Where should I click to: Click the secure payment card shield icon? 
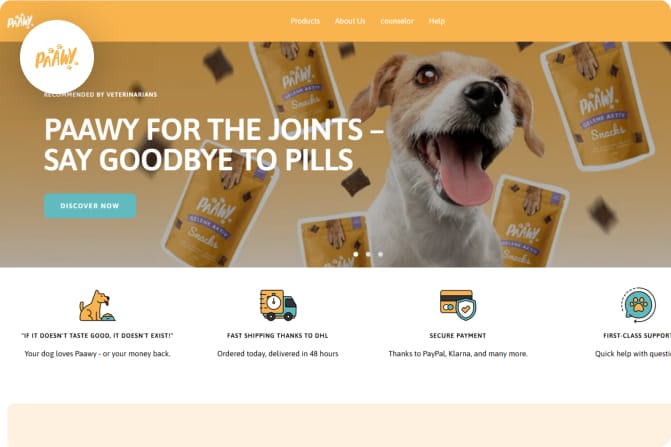pyautogui.click(x=458, y=305)
